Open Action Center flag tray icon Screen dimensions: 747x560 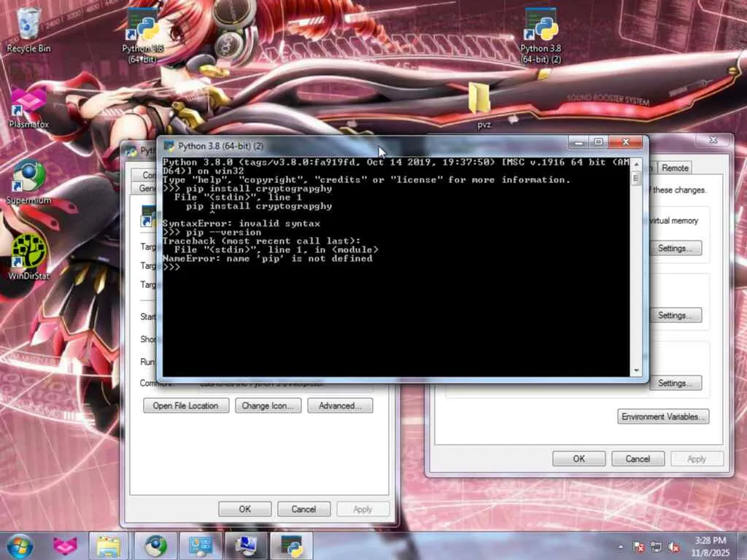[x=638, y=547]
